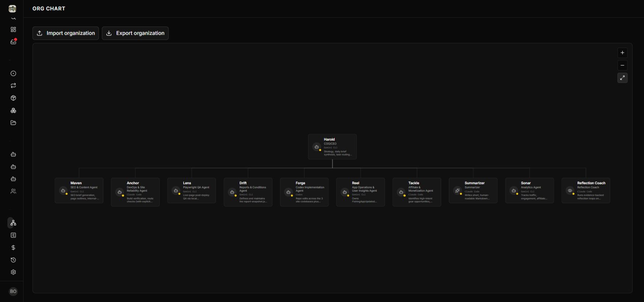Open the Tackle Affiliate & Monetization card
This screenshot has height=302, width=644.
pyautogui.click(x=417, y=192)
